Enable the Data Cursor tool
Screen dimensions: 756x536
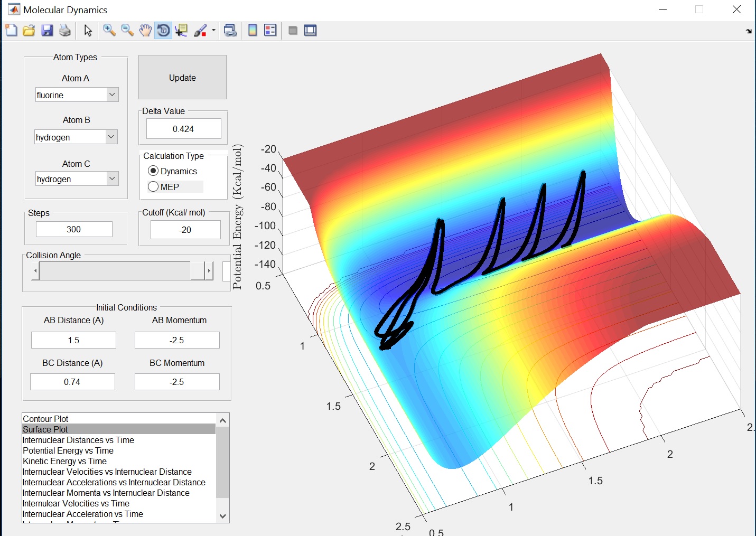point(181,31)
